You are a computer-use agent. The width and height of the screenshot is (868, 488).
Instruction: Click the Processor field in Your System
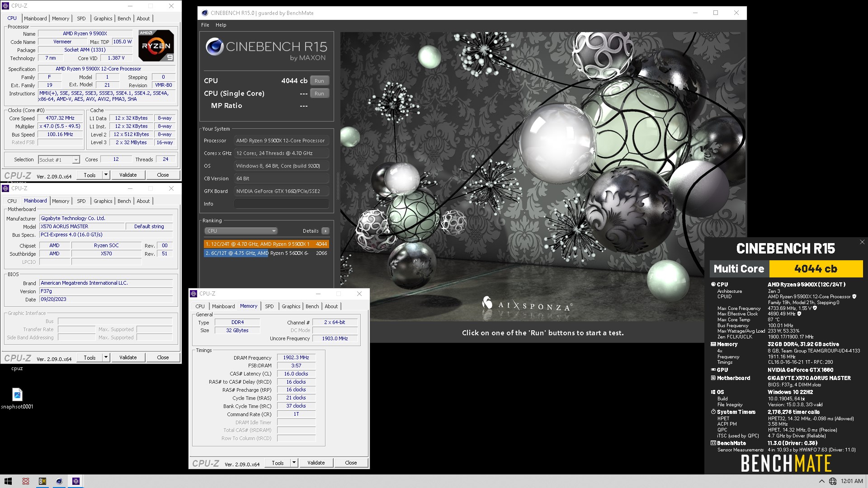[x=281, y=141]
